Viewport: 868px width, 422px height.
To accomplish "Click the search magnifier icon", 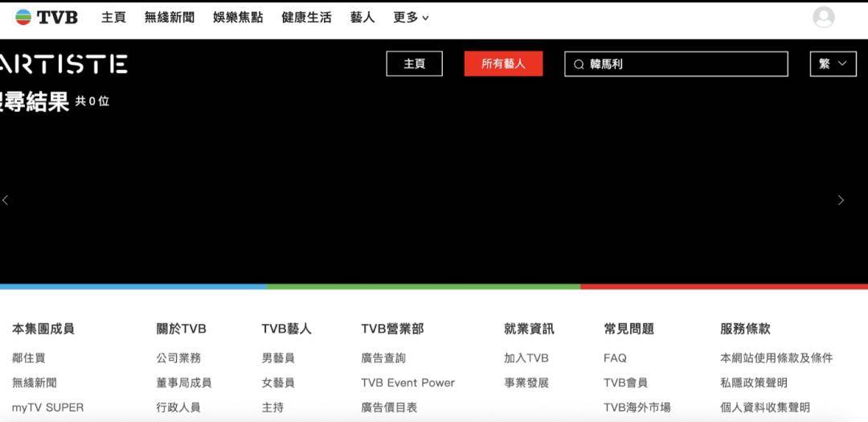I will 579,64.
